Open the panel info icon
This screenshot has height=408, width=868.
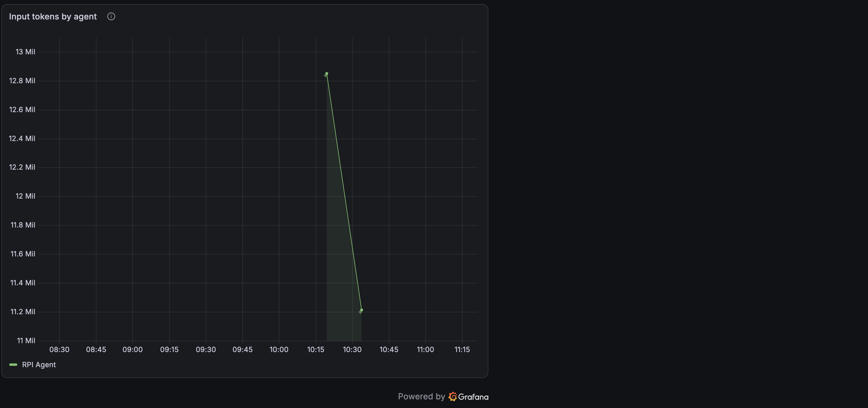pyautogui.click(x=111, y=16)
